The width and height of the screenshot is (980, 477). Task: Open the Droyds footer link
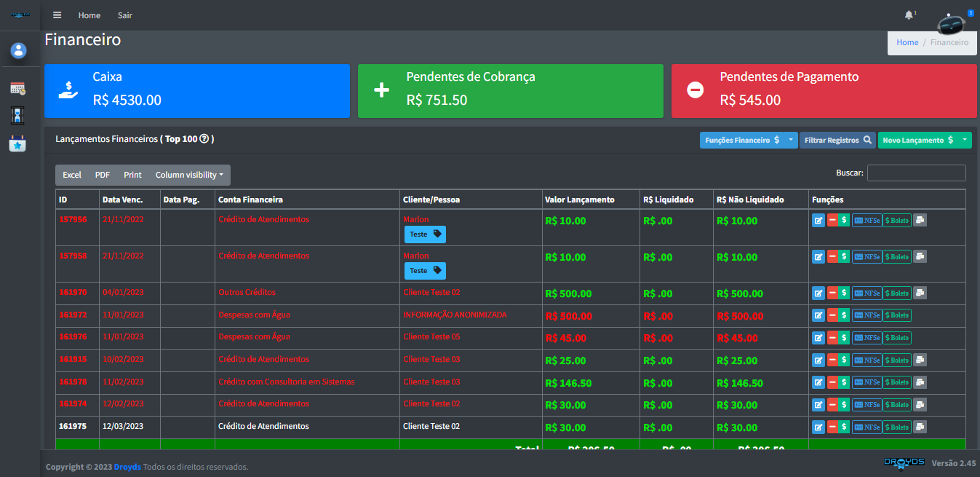click(x=127, y=467)
